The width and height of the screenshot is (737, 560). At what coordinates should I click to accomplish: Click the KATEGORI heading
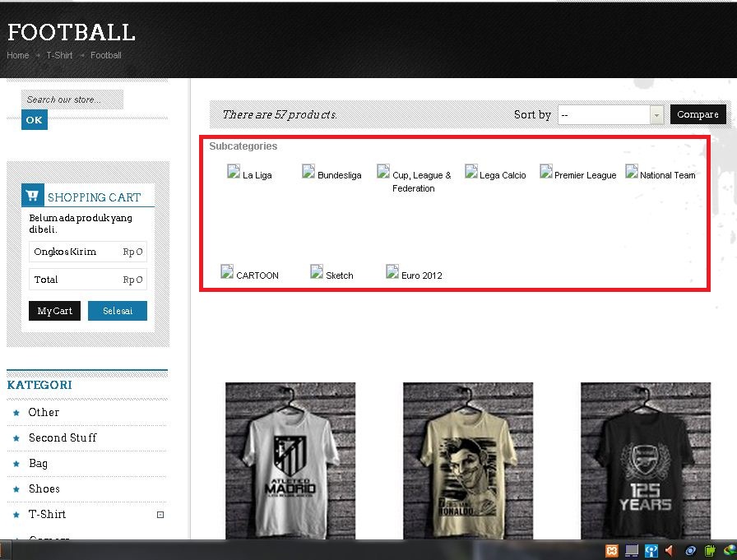coord(39,385)
